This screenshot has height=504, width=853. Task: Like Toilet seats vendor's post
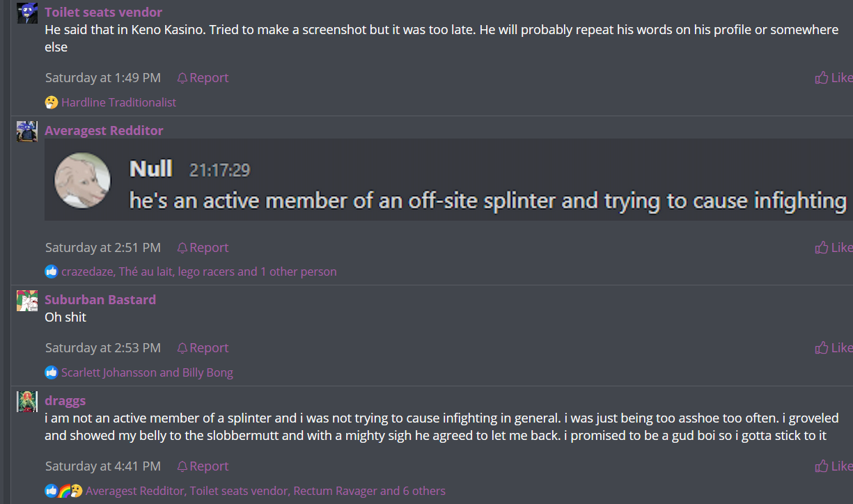[834, 77]
